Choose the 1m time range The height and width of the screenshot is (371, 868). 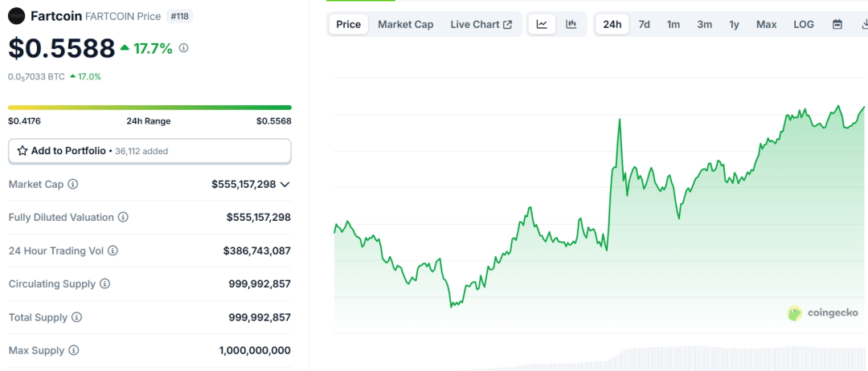pyautogui.click(x=674, y=24)
